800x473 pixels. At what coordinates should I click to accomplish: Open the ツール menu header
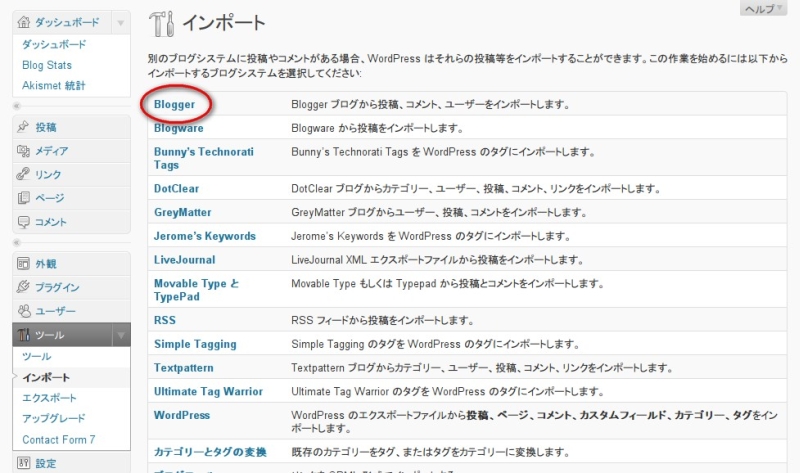pyautogui.click(x=49, y=335)
